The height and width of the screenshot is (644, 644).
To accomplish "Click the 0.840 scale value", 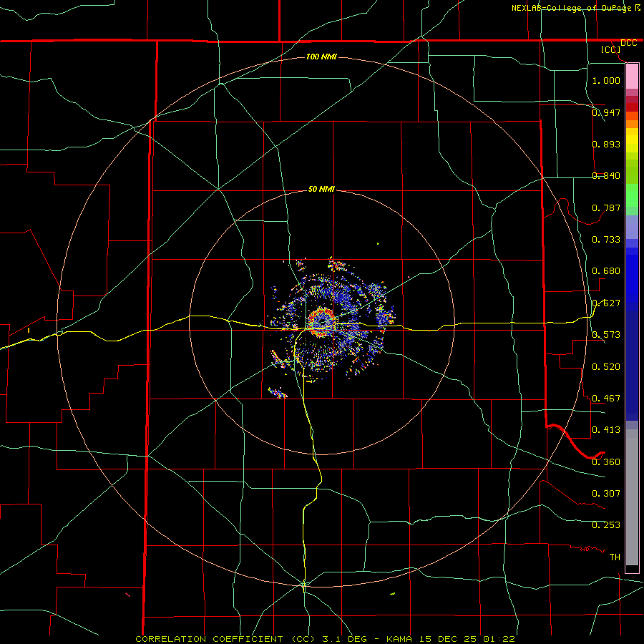I will tap(606, 176).
